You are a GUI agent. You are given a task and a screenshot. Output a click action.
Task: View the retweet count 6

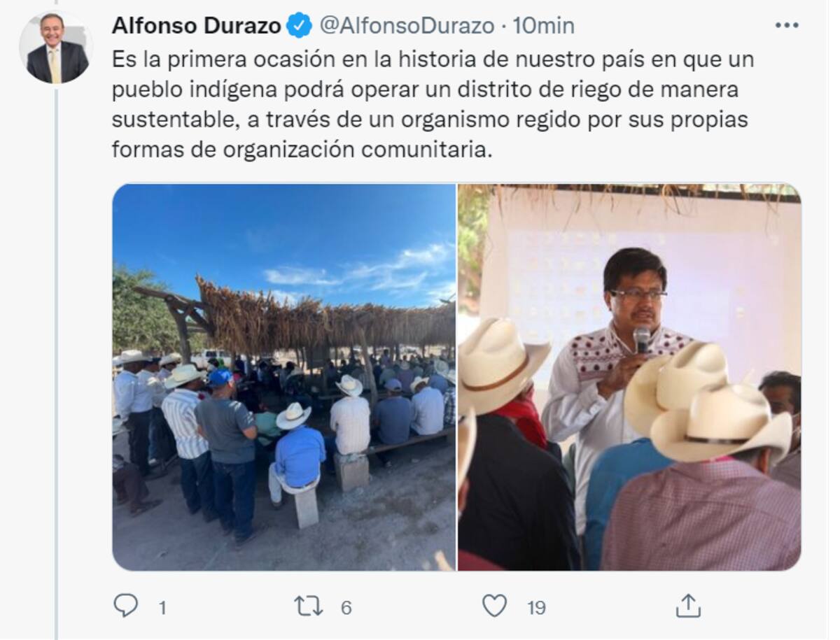click(x=346, y=608)
